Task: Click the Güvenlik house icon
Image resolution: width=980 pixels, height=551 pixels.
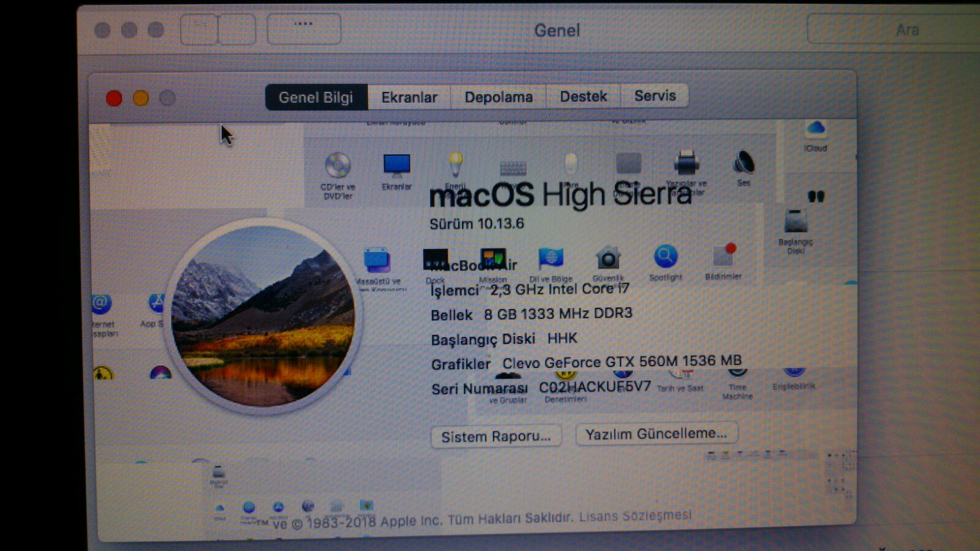Action: click(608, 258)
